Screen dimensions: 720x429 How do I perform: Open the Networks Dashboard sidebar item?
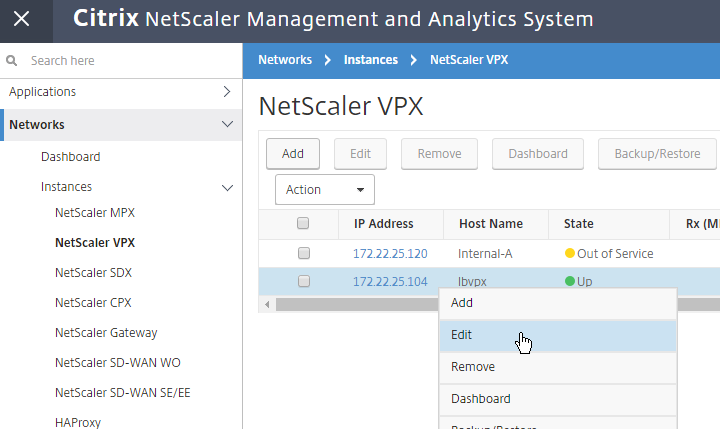click(70, 157)
